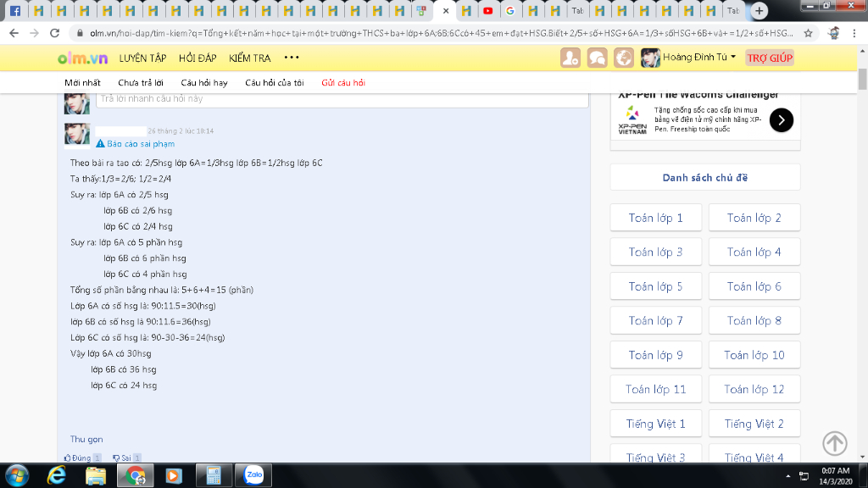
Task: Click the Danh sách chủ đề heading
Action: pyautogui.click(x=704, y=178)
